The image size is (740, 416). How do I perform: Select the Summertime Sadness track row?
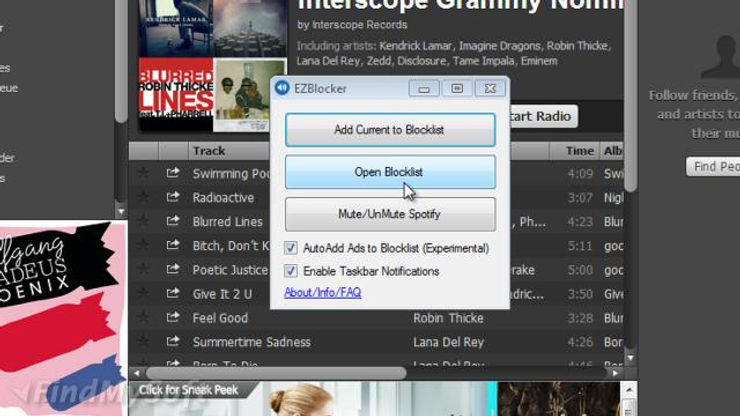tap(376, 342)
